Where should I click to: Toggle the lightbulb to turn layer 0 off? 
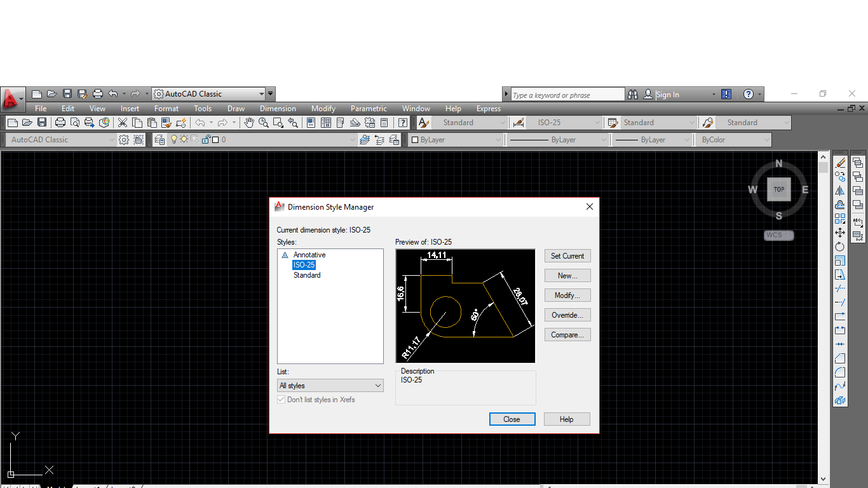click(174, 139)
